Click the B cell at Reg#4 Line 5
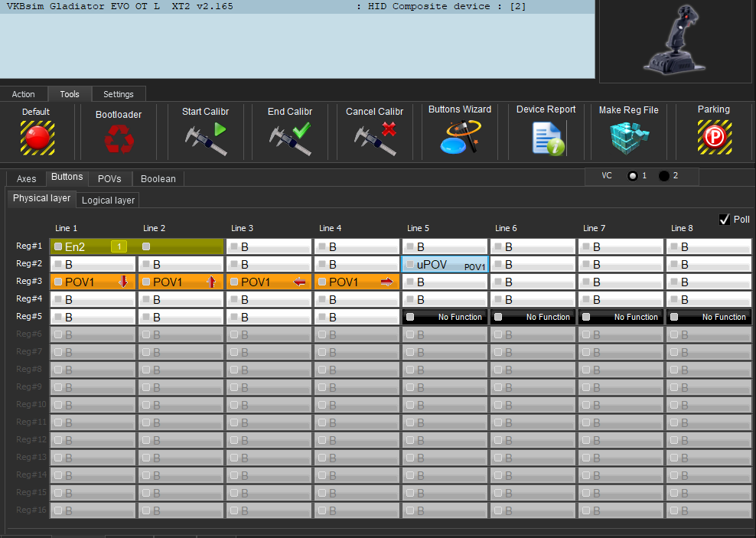756x538 pixels. click(x=445, y=299)
